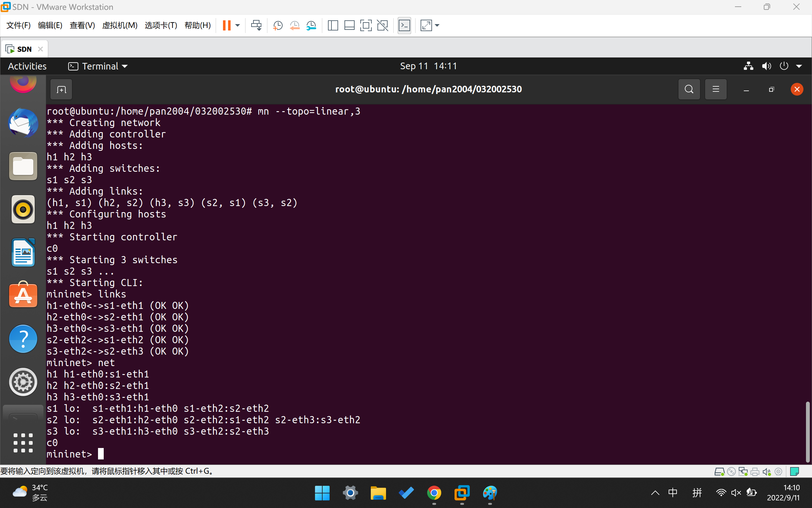The height and width of the screenshot is (508, 812).
Task: Open the settings/updater gear in the dock
Action: 23,382
